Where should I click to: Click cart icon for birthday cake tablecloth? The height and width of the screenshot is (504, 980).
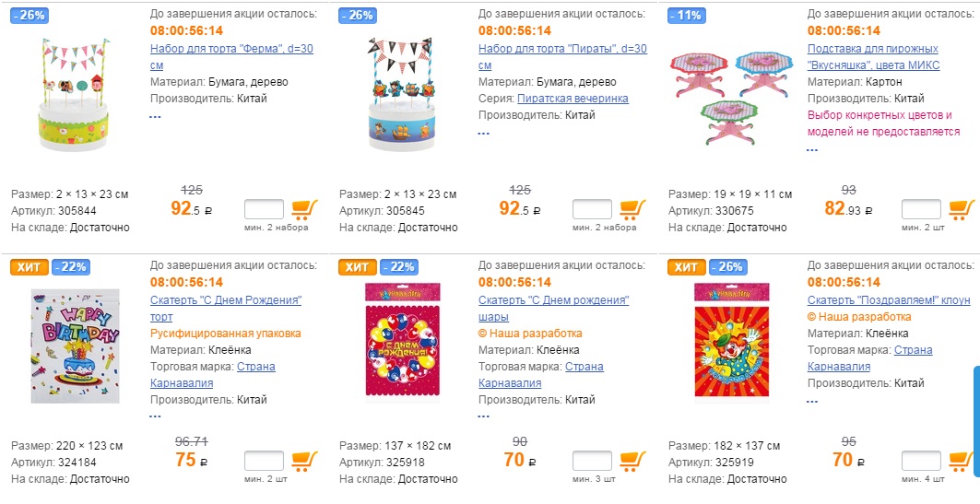(304, 460)
